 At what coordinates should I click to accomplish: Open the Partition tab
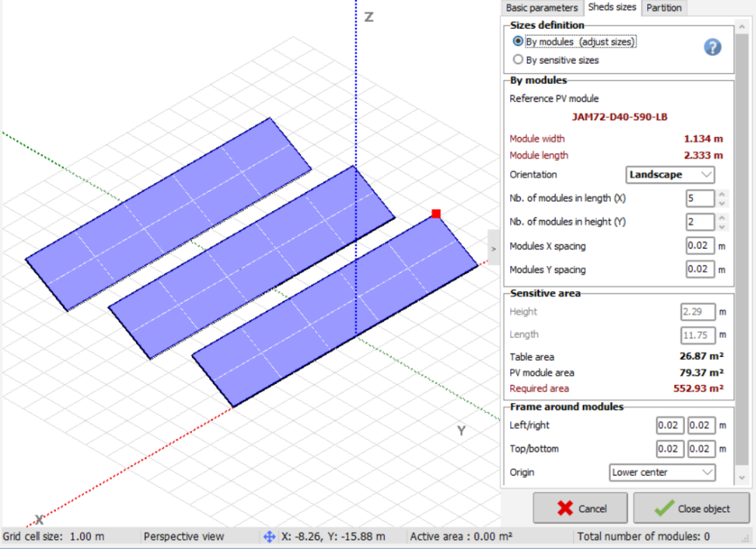pos(664,8)
